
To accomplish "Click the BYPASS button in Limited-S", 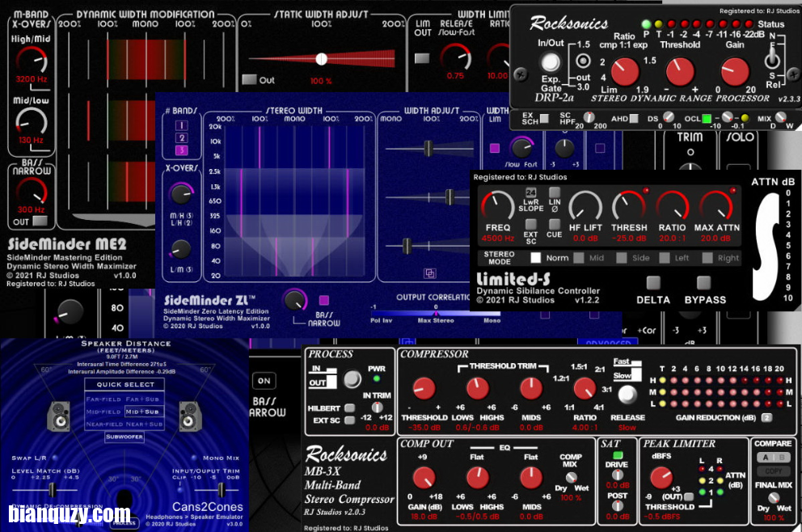I will [704, 283].
